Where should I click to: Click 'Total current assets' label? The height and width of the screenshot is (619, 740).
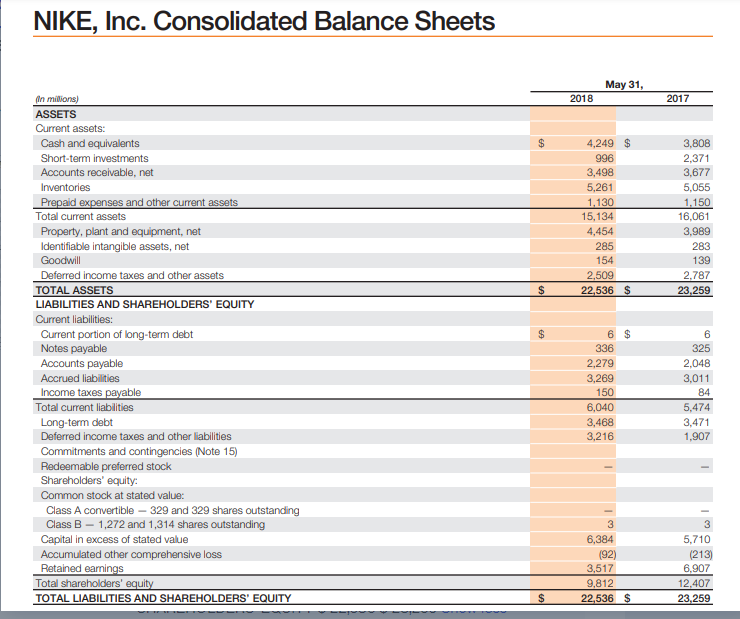tap(81, 217)
